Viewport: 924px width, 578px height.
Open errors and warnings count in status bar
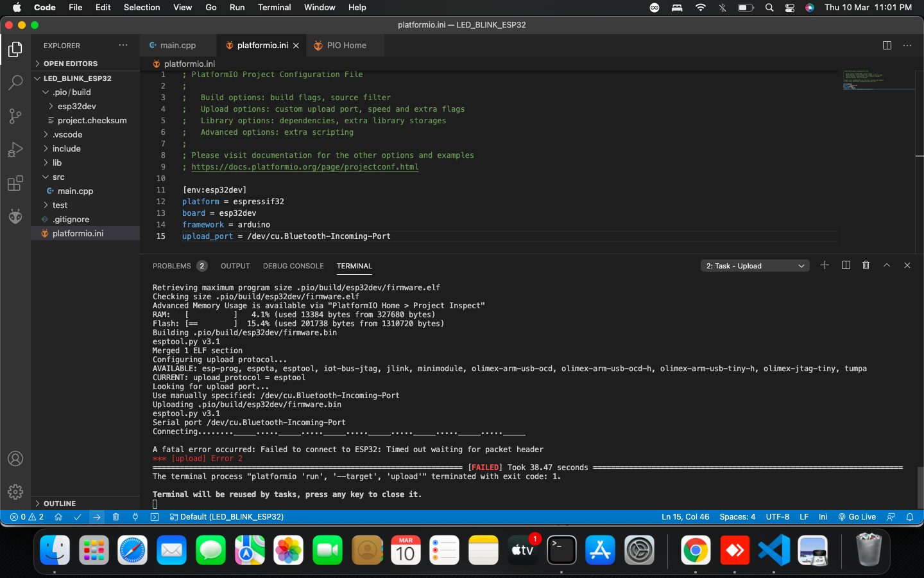pos(27,517)
